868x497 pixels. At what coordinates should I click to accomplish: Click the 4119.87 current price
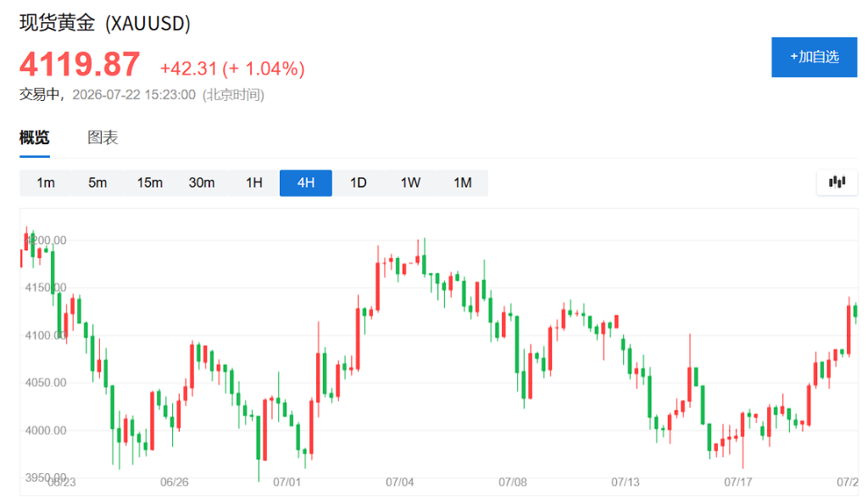[80, 64]
